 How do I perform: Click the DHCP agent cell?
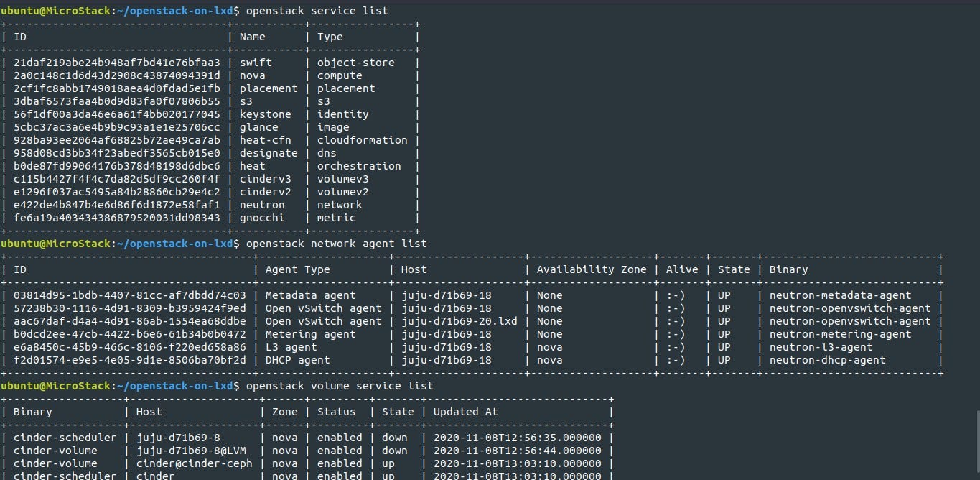pyautogui.click(x=298, y=360)
